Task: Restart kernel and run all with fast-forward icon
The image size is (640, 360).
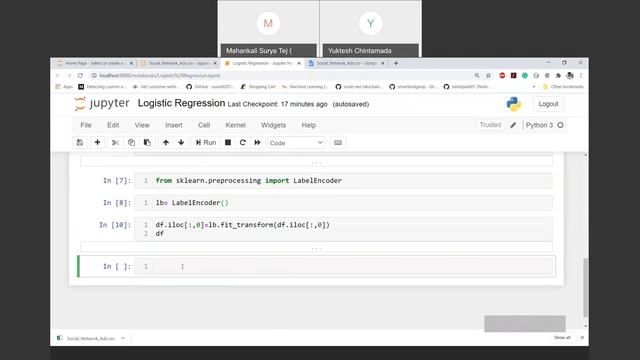Action: (x=257, y=142)
